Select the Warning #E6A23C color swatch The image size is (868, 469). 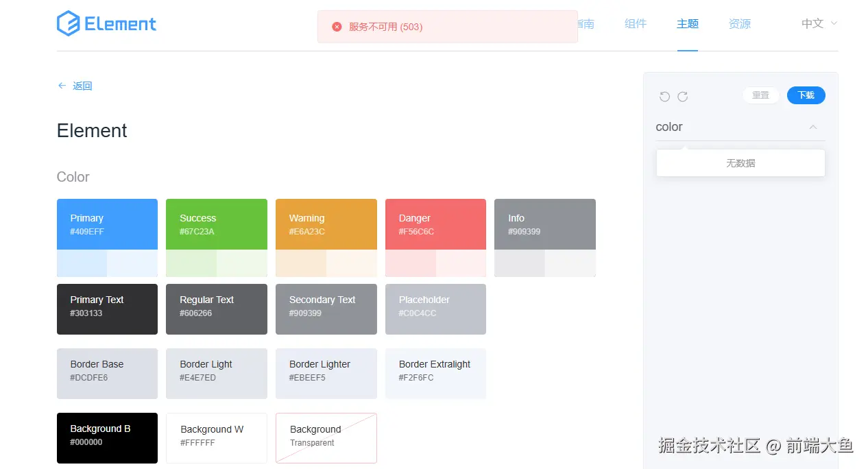click(326, 224)
